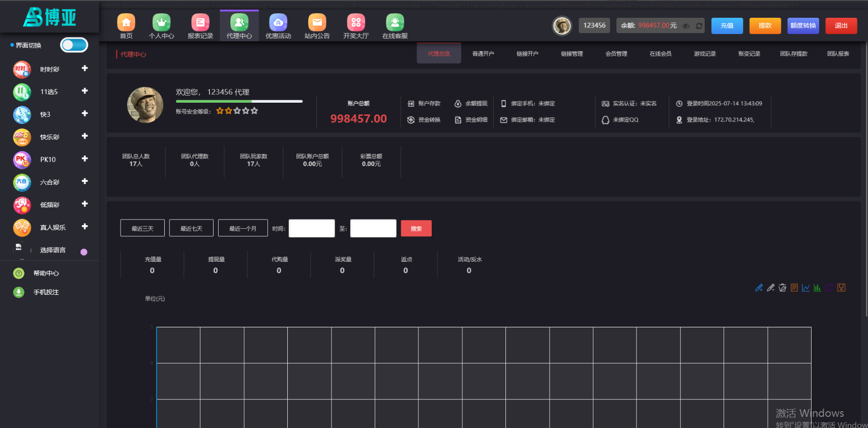Switch to the 会员管理 tab

click(x=616, y=53)
